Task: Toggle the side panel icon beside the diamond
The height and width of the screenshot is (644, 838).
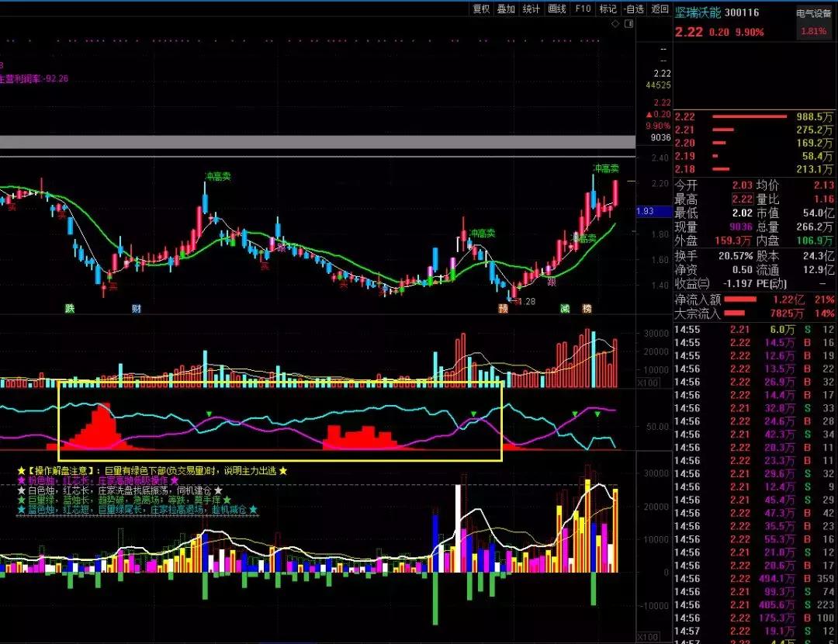Action: tap(629, 23)
